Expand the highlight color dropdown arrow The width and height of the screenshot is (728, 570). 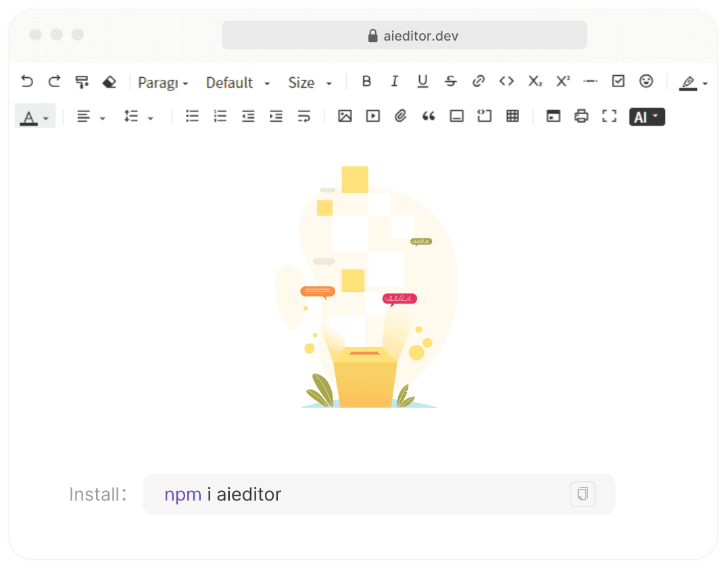click(x=705, y=84)
